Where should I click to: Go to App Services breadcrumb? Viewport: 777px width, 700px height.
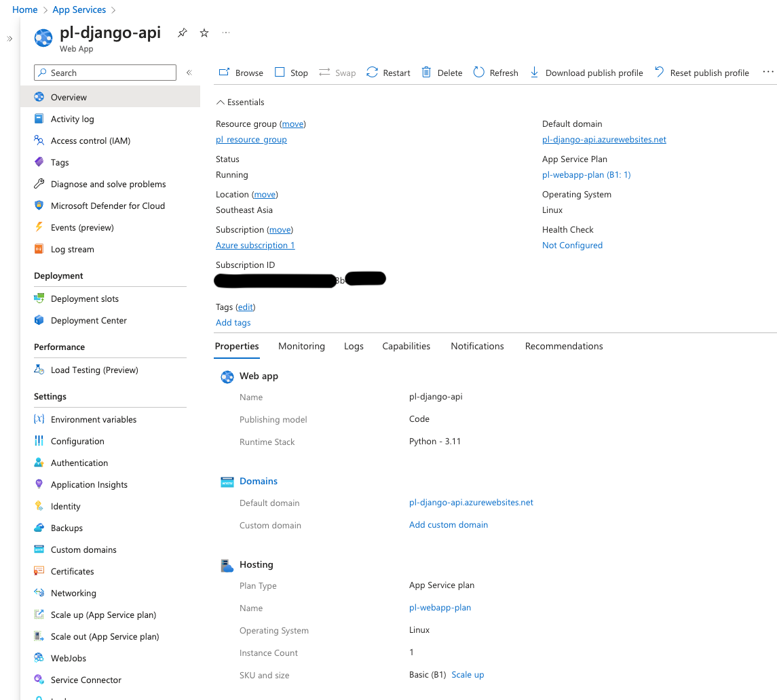79,10
